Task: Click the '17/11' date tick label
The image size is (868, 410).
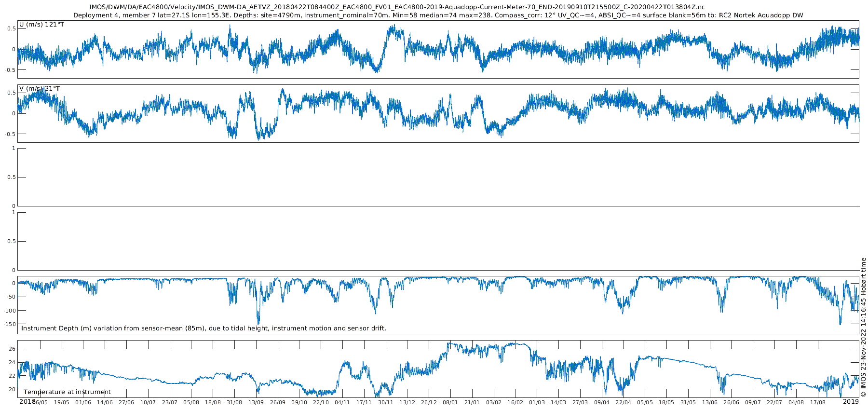Action: pos(364,402)
